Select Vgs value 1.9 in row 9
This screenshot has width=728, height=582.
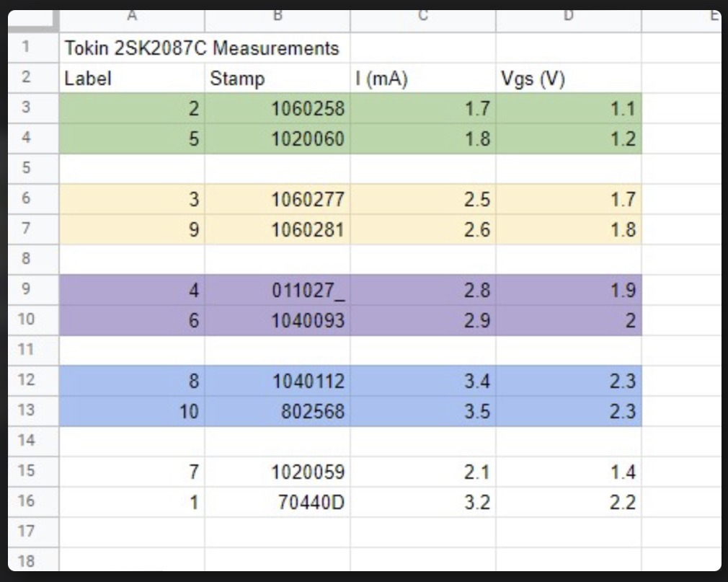[x=568, y=290]
